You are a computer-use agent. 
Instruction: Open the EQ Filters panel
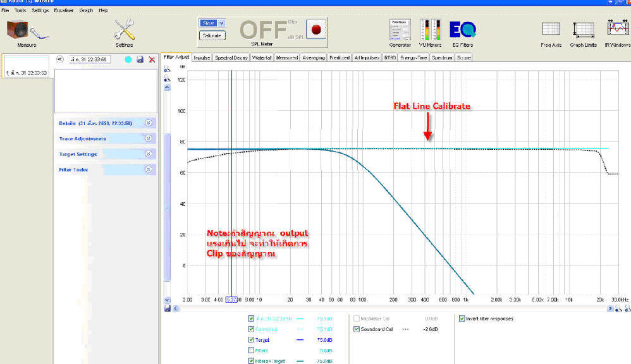pyautogui.click(x=462, y=33)
